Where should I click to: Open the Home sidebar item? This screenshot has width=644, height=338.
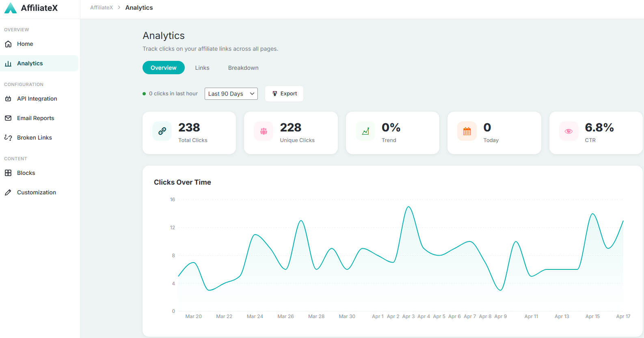pos(39,44)
